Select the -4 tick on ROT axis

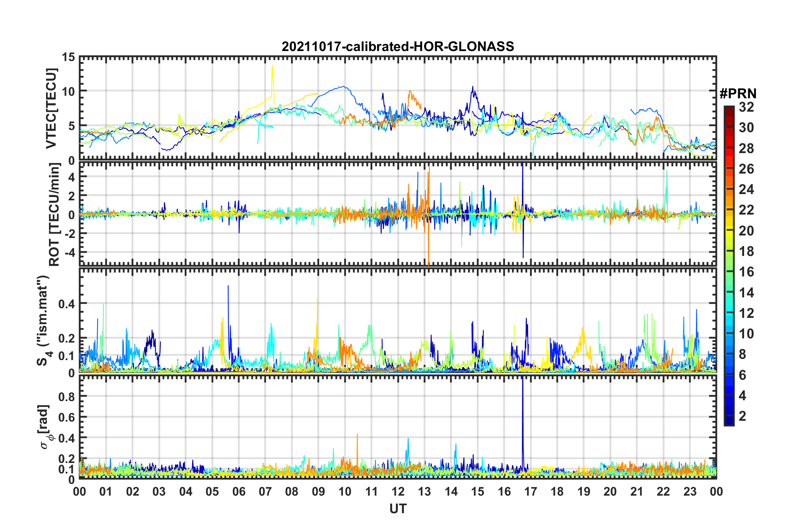[69, 253]
